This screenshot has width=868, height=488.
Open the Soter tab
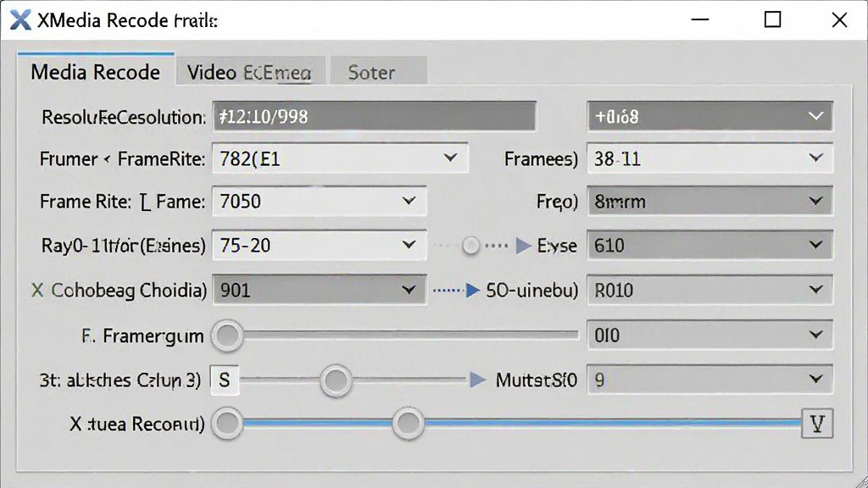(x=379, y=72)
